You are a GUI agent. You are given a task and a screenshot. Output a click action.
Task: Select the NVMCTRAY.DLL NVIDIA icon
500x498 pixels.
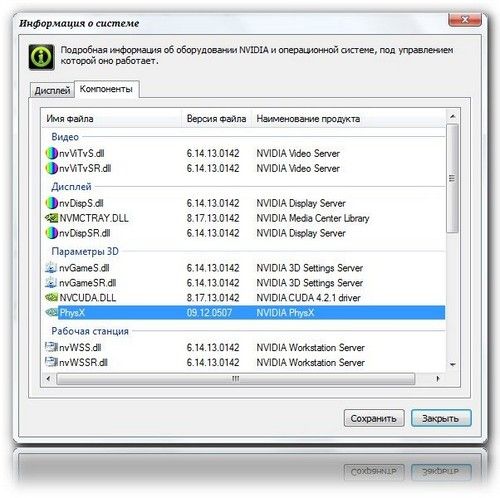(x=51, y=218)
